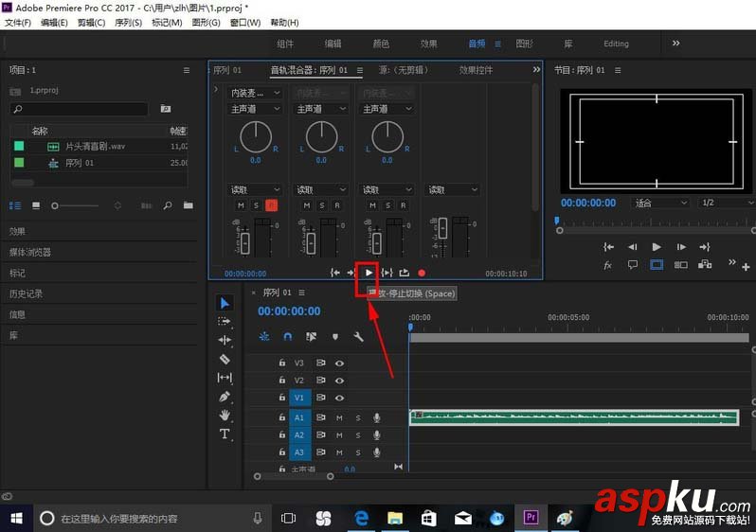Select the Selection arrow tool

pos(225,303)
